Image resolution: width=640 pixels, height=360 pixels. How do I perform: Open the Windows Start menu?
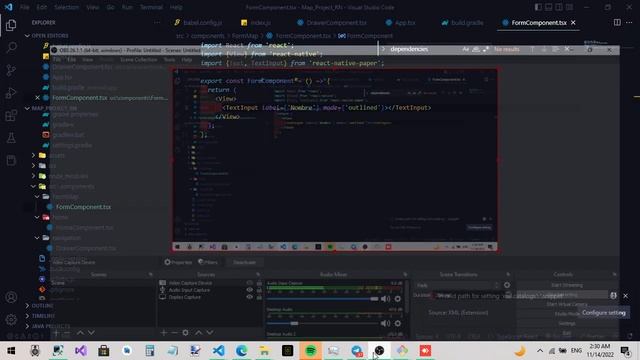[11, 351]
